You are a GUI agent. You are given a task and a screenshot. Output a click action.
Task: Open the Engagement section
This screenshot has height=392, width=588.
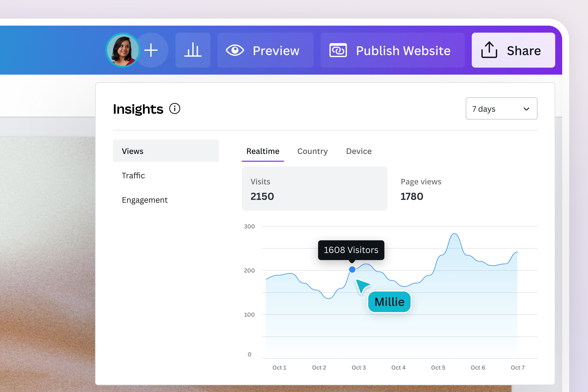(x=145, y=200)
